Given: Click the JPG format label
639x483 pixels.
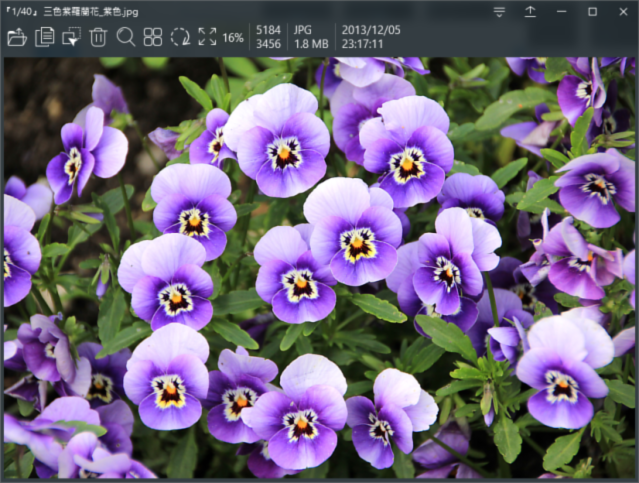Looking at the screenshot, I should pyautogui.click(x=303, y=30).
